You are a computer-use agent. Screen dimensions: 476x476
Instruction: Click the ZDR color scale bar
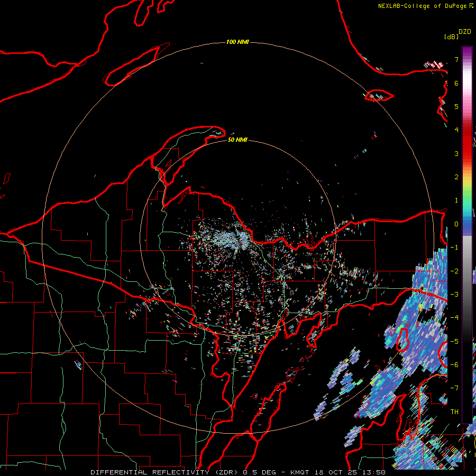pos(467,235)
